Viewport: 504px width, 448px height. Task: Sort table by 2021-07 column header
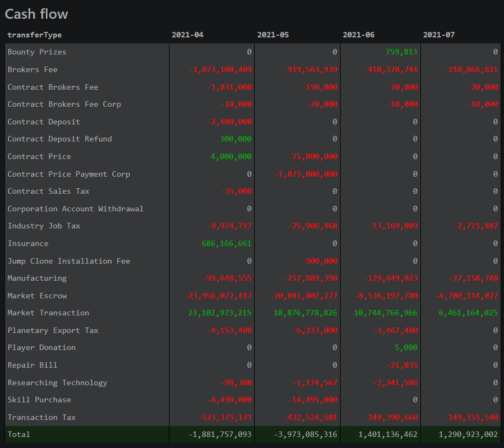pos(439,35)
